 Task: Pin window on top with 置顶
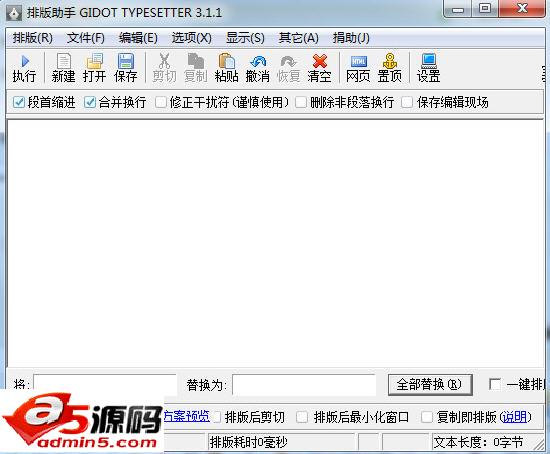(389, 68)
